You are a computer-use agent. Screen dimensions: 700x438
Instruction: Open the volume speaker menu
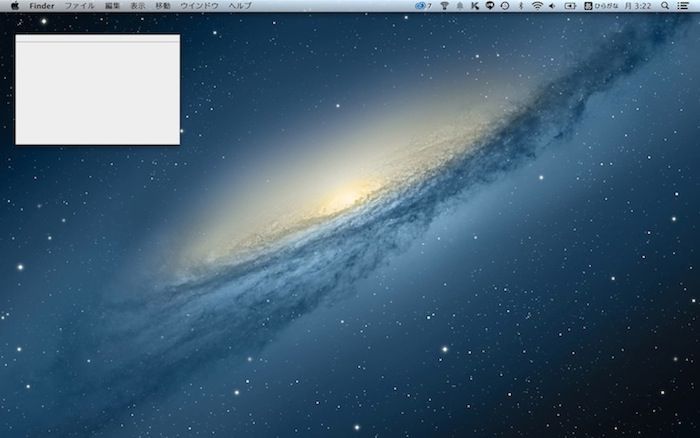point(552,6)
